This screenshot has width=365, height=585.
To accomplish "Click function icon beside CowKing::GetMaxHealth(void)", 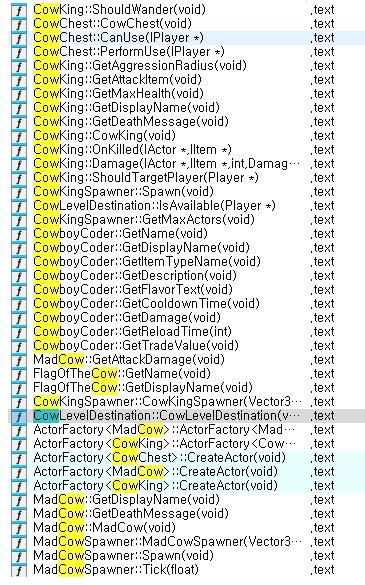I will coord(19,94).
